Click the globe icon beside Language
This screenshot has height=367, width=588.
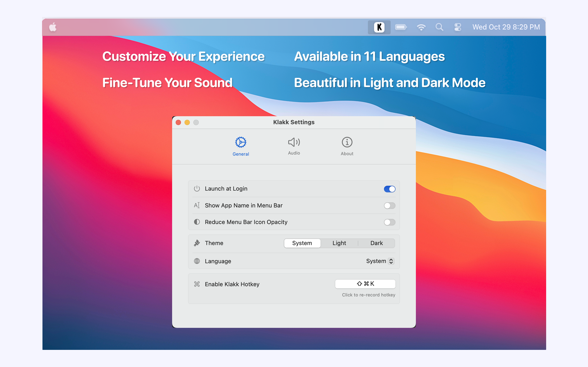coord(197,261)
